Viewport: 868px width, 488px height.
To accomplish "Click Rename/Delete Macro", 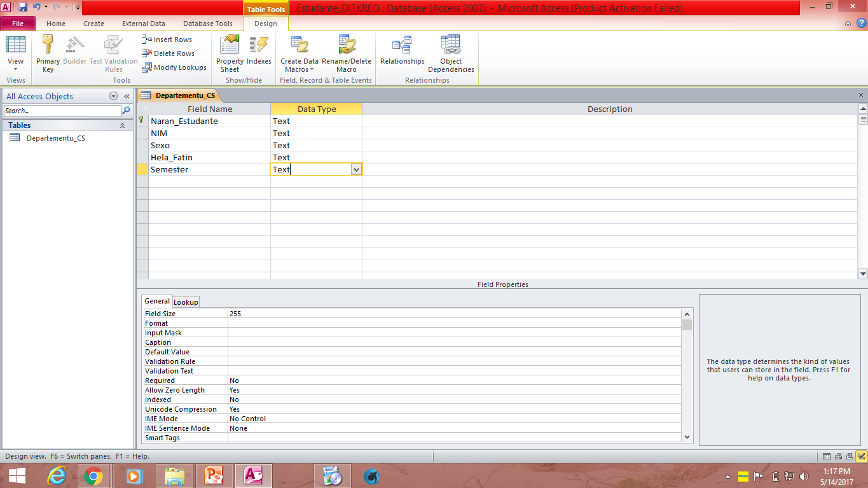I will point(347,53).
